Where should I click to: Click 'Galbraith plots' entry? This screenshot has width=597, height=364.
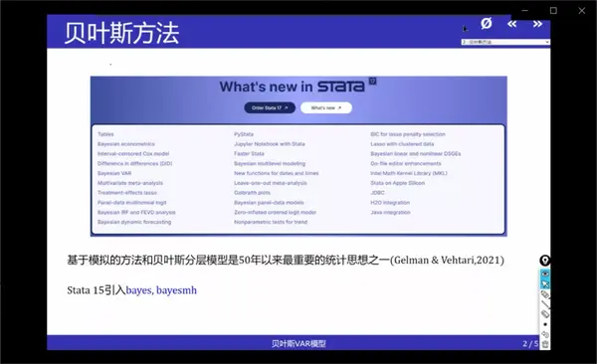[x=252, y=193]
